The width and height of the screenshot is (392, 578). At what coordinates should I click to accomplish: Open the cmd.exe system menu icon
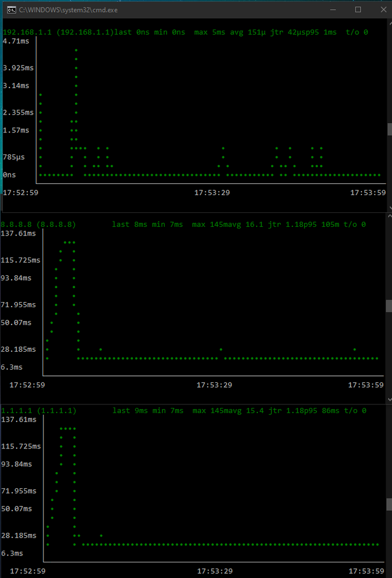coord(12,10)
